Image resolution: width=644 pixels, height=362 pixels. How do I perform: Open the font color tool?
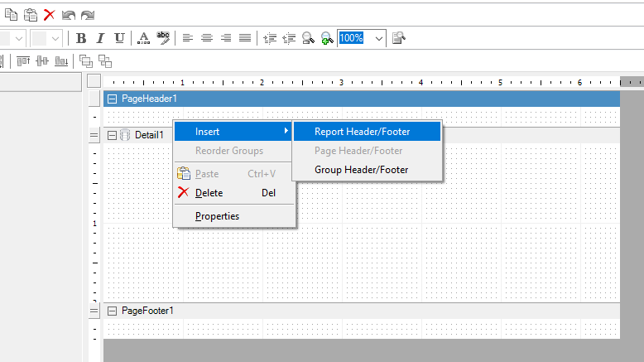143,38
